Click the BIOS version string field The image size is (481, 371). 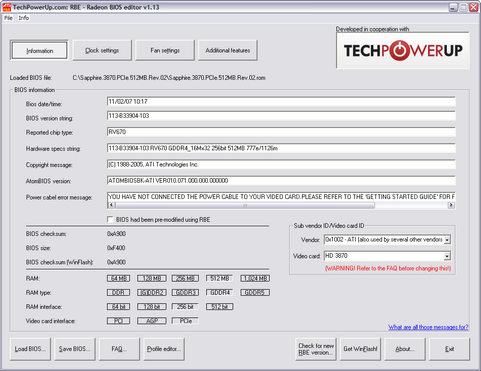click(281, 116)
